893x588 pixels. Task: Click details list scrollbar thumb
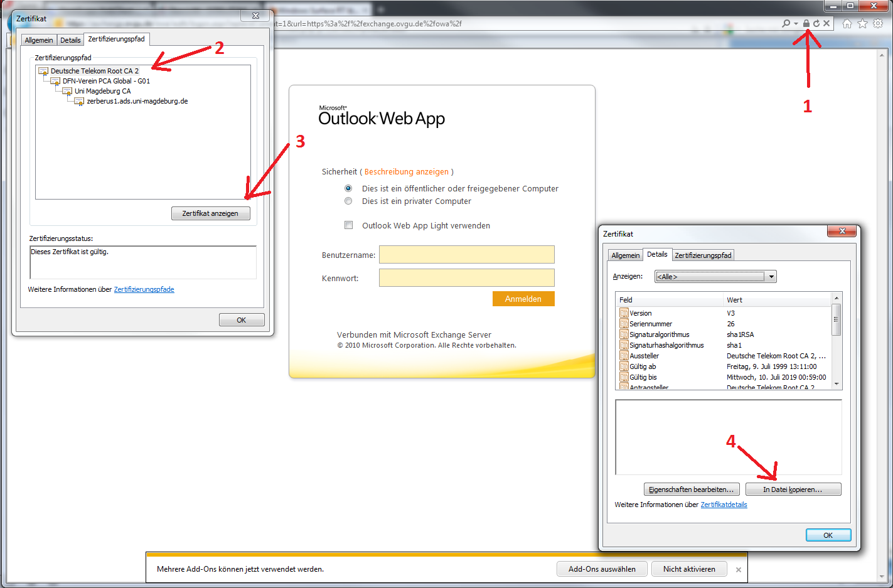point(836,319)
